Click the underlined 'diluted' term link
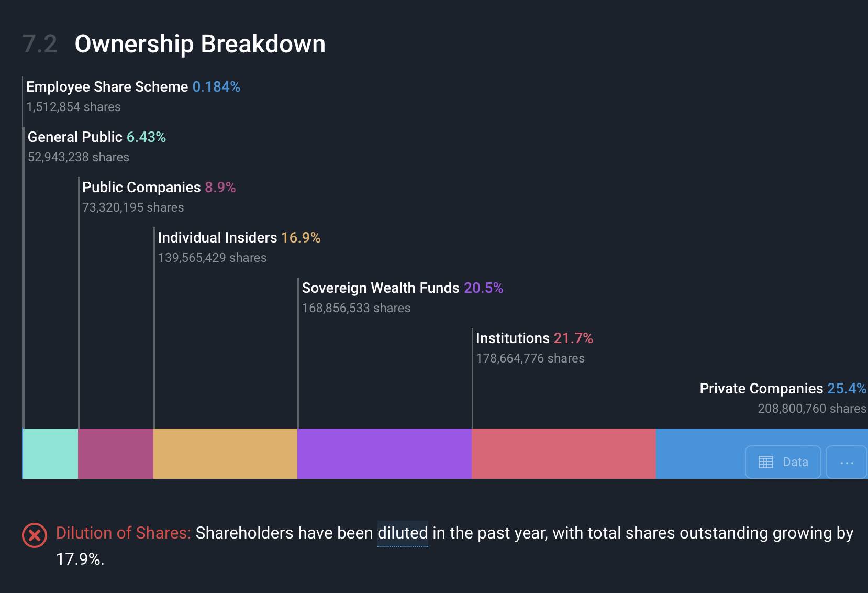This screenshot has height=593, width=868. [x=403, y=533]
